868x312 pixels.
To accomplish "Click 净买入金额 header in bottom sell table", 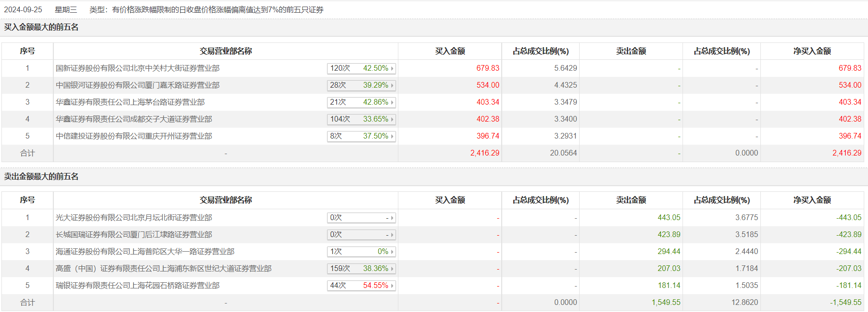I will pos(812,200).
